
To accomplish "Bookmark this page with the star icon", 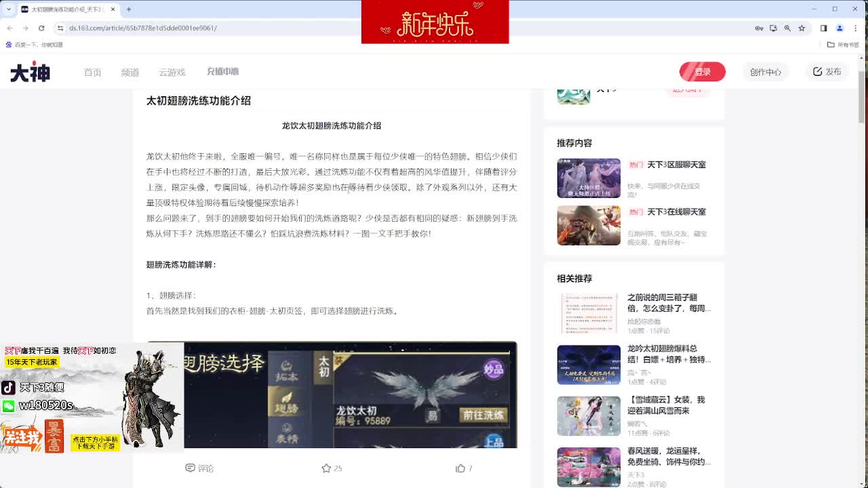I will pos(802,28).
